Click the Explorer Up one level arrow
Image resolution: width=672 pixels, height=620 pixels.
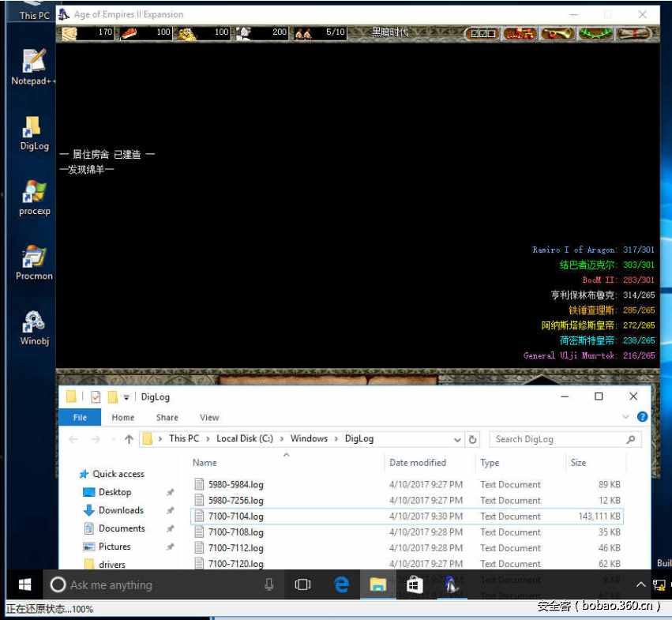tap(129, 439)
